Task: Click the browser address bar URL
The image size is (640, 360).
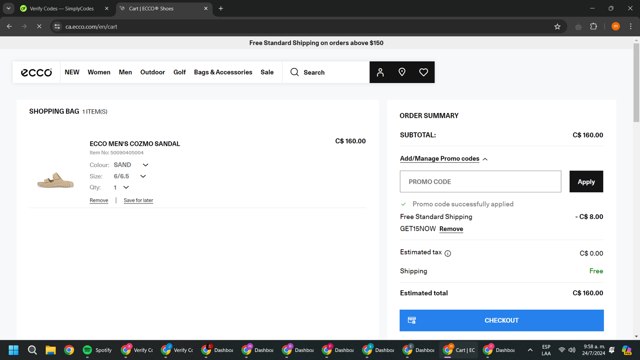Action: [x=91, y=27]
